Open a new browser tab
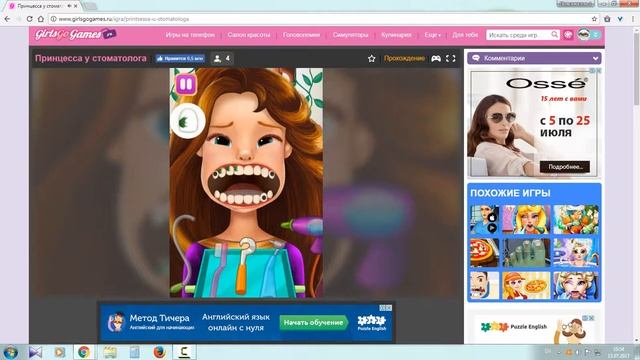This screenshot has width=640, height=360. (90, 6)
